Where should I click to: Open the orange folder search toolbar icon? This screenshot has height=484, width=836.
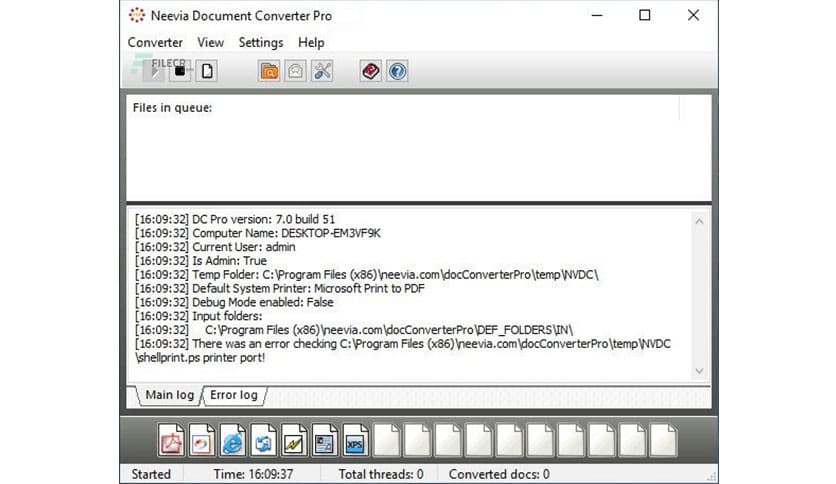click(x=269, y=71)
